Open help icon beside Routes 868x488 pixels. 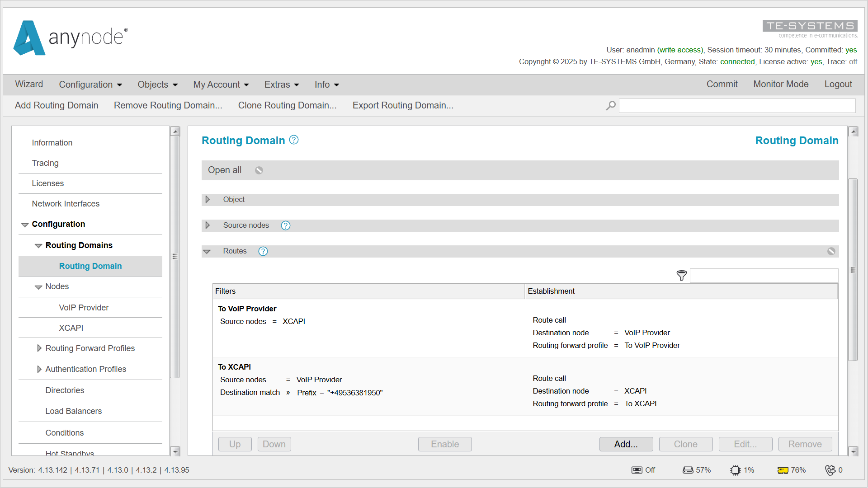(x=263, y=251)
